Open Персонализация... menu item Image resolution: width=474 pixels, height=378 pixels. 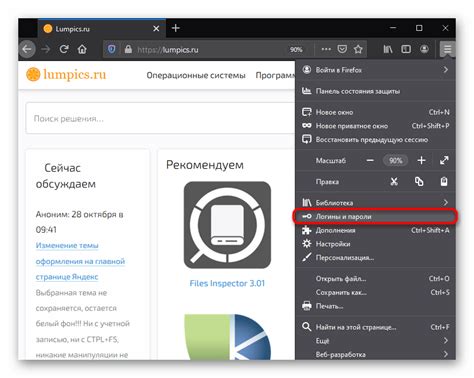(375, 257)
